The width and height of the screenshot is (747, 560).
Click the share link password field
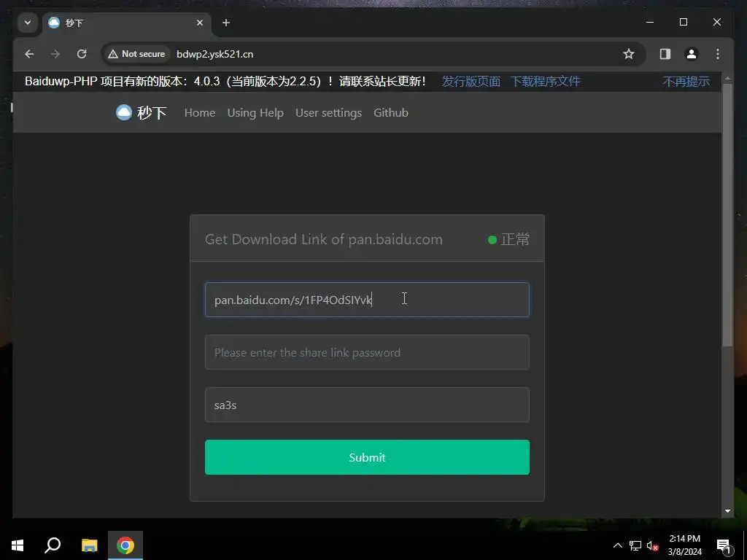click(367, 352)
